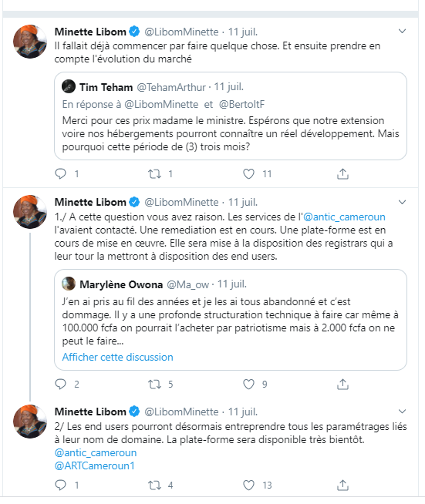Open the @ARTCameroun1 mention link
Viewport: 425px width, 504px height.
95,465
